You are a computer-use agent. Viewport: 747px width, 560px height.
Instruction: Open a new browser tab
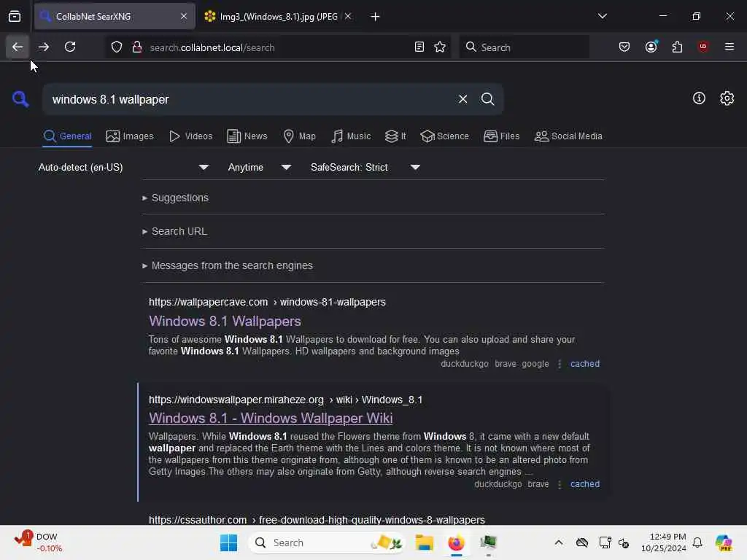(376, 17)
